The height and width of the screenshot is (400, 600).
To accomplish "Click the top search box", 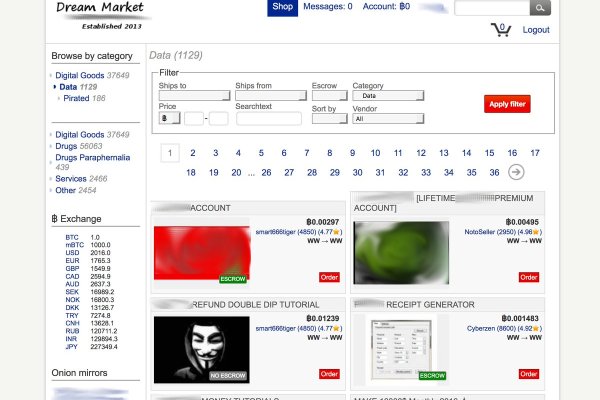I will click(492, 8).
